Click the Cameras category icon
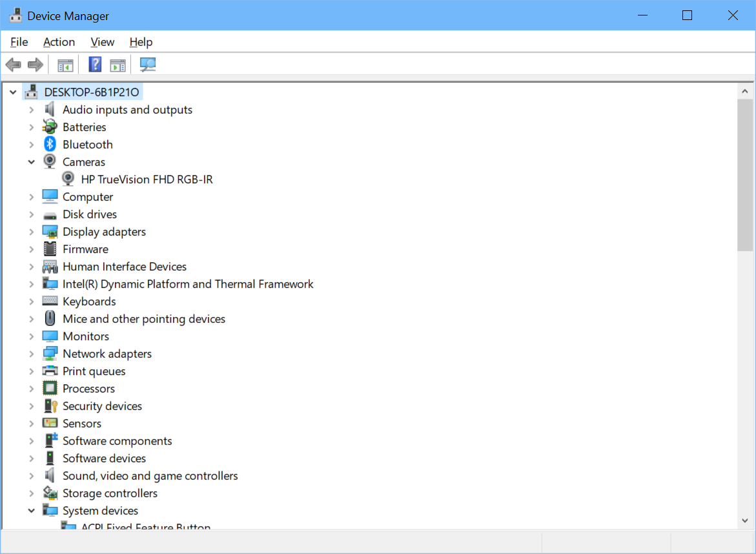Viewport: 756px width, 554px height. [x=50, y=161]
